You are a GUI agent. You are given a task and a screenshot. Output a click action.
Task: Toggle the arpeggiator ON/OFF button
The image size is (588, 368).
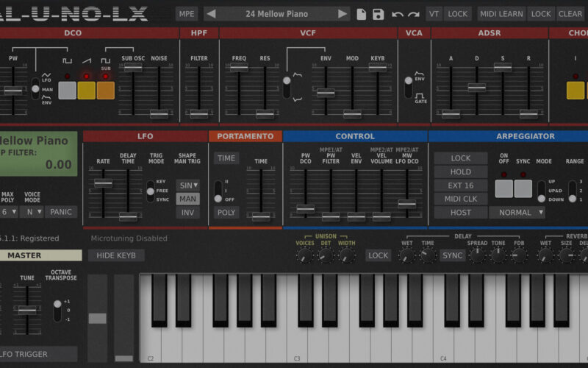pos(503,188)
